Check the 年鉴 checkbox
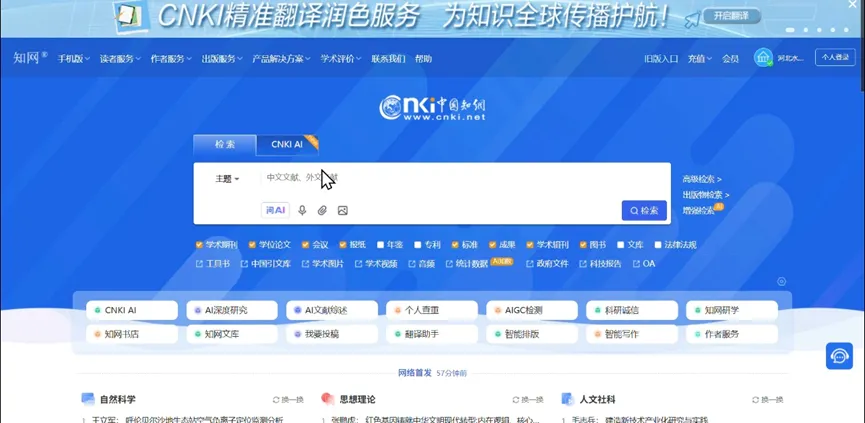This screenshot has width=865, height=423. 380,245
